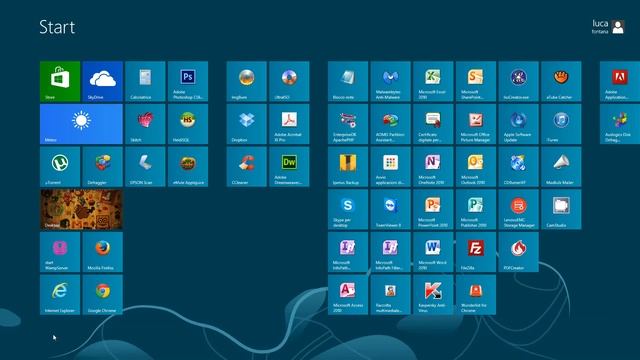
Task: Launch HeidiSQL tile
Action: point(188,124)
